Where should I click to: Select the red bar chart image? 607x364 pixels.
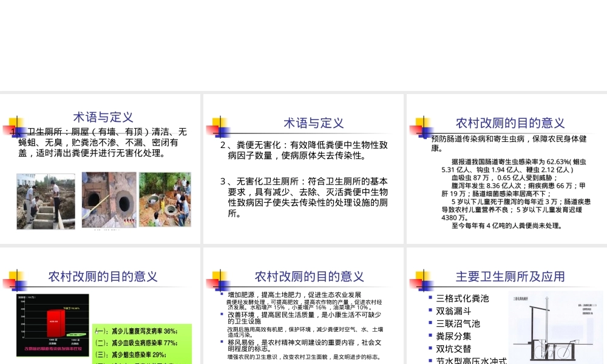coord(53,325)
